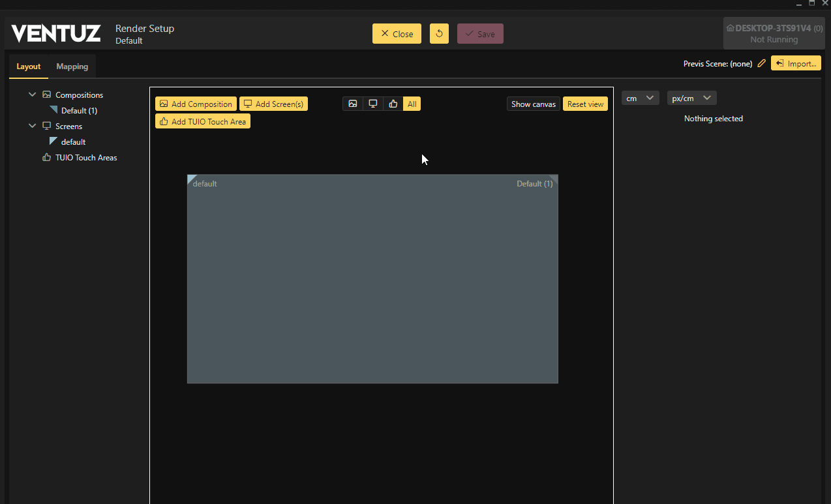Screen dimensions: 831x504
Task: Open the px/cm density dropdown
Action: 691,98
